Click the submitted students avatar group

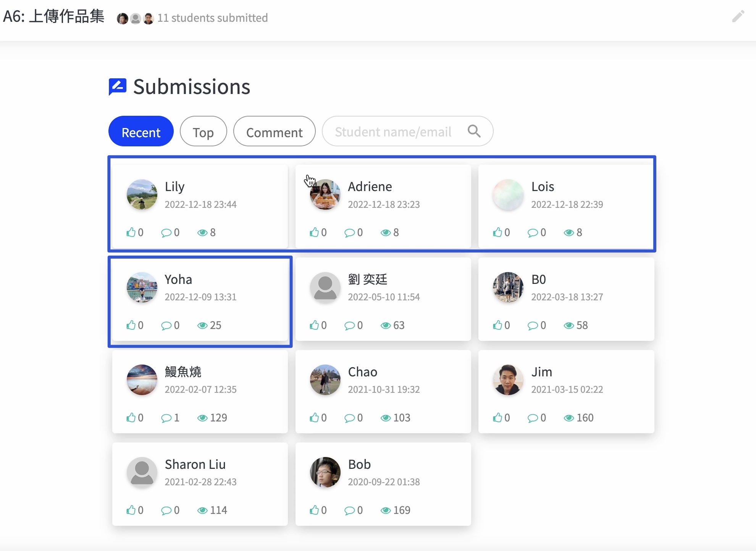[135, 18]
